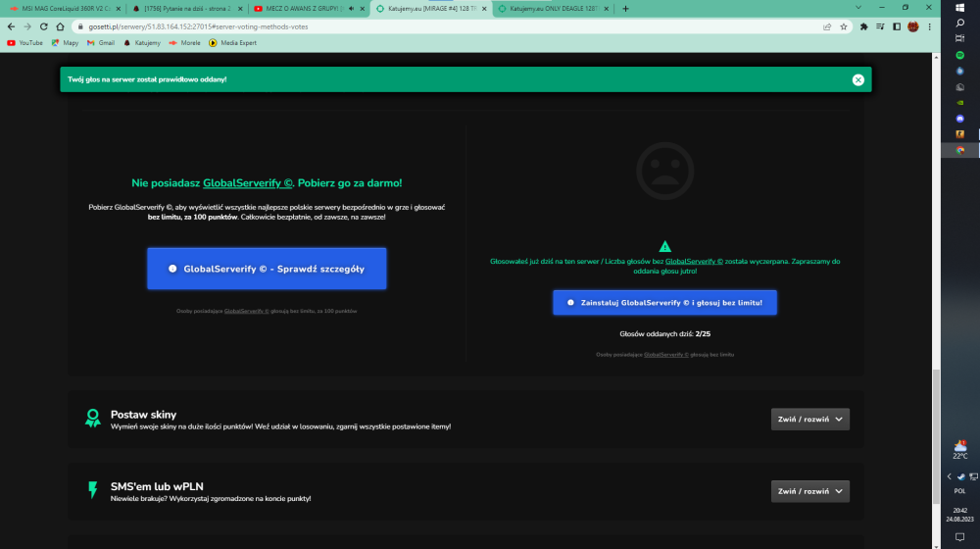This screenshot has height=549, width=980.
Task: Click the page vertical scrollbar thumb
Action: pos(936,436)
